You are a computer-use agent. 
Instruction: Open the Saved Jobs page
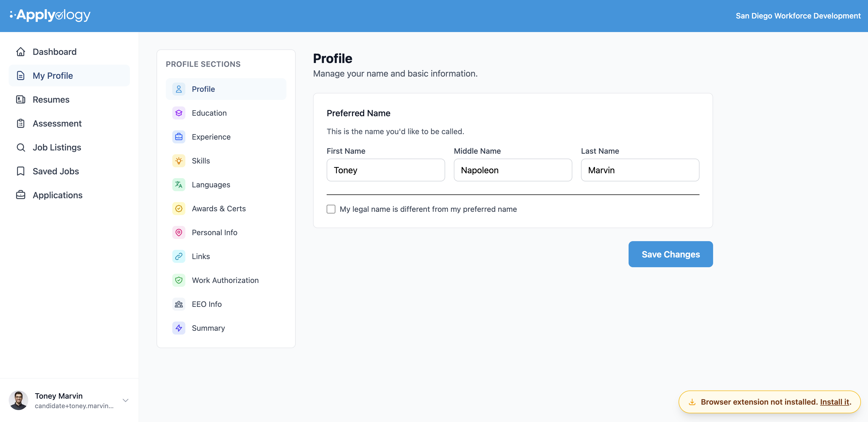tap(69, 171)
